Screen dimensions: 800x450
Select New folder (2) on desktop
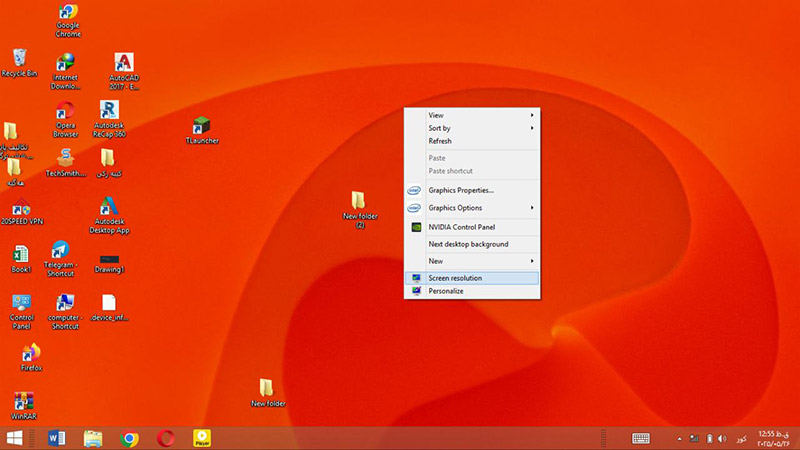pos(360,210)
